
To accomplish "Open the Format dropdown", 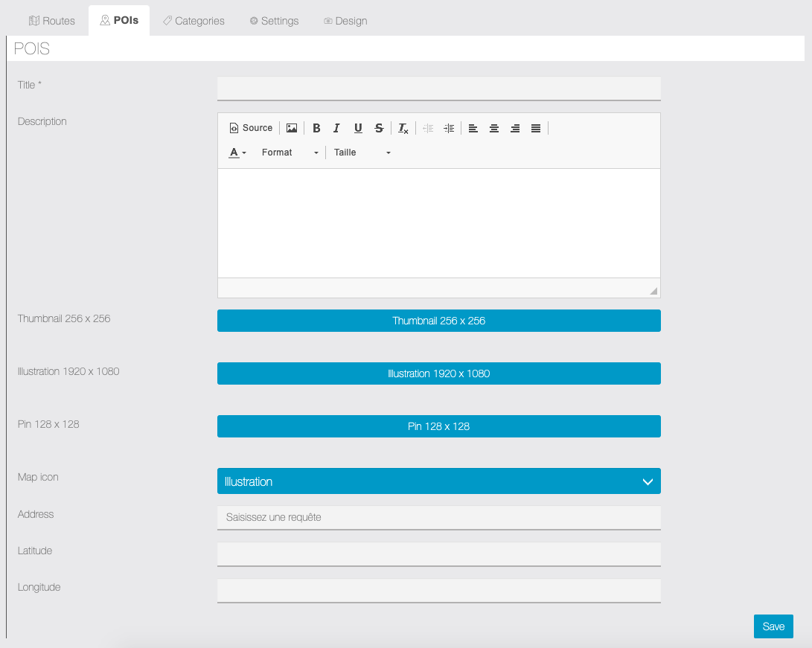I will point(290,153).
